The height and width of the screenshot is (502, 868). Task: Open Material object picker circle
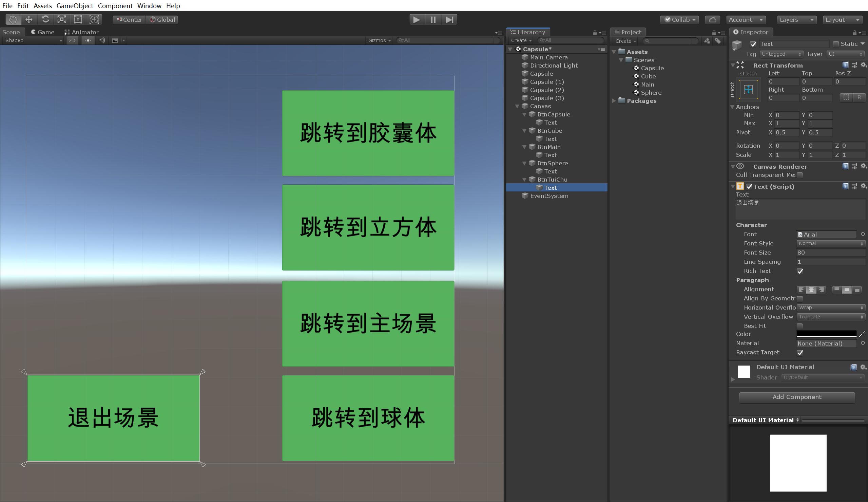pyautogui.click(x=863, y=343)
